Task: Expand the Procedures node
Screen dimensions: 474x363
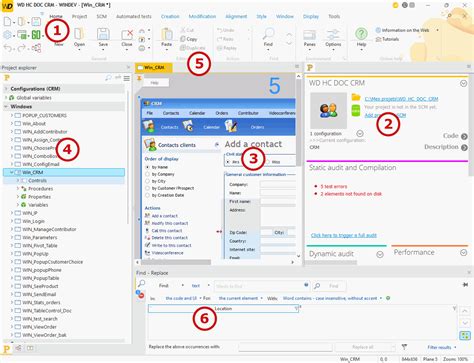Action: click(18, 188)
